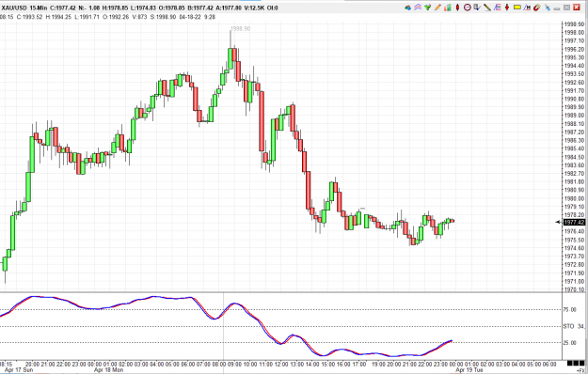
Task: Click the 09:00 time axis label
Action: [x=235, y=364]
